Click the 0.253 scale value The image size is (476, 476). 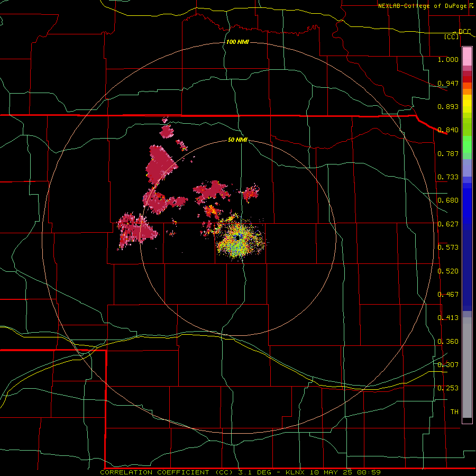[x=448, y=388]
